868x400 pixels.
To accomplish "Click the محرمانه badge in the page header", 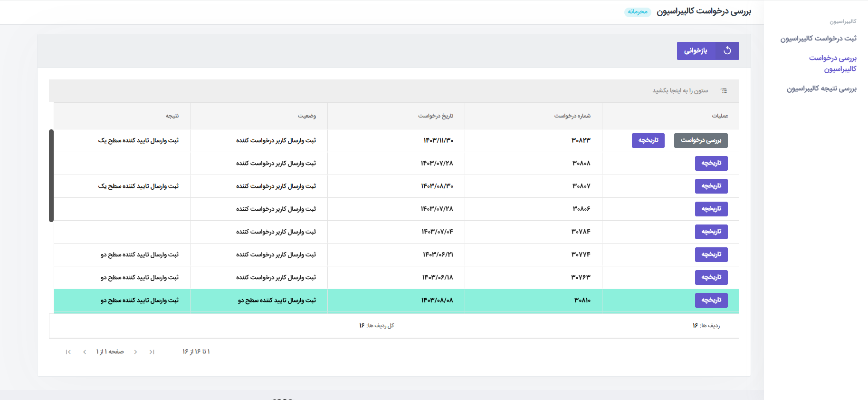I will 638,11.
